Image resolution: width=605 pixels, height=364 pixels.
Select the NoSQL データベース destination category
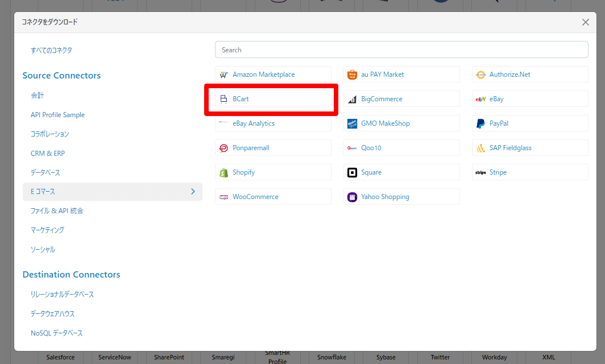point(56,333)
